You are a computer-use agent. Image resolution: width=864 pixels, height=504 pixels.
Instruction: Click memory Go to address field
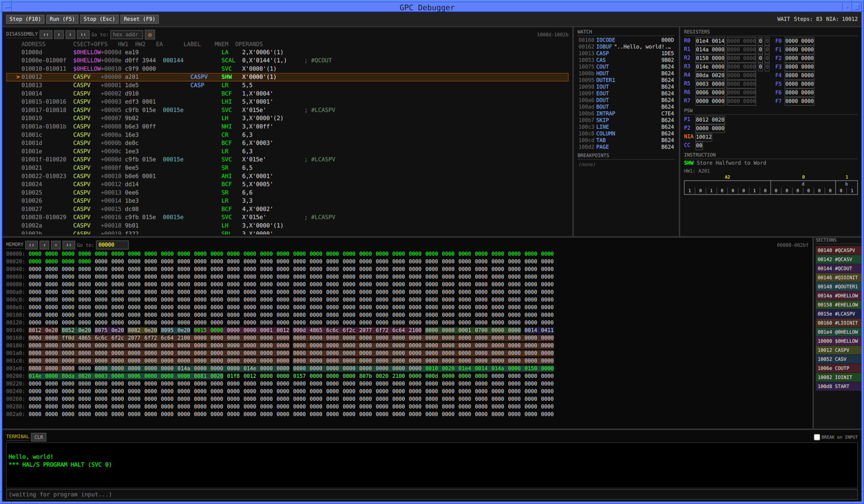click(112, 245)
